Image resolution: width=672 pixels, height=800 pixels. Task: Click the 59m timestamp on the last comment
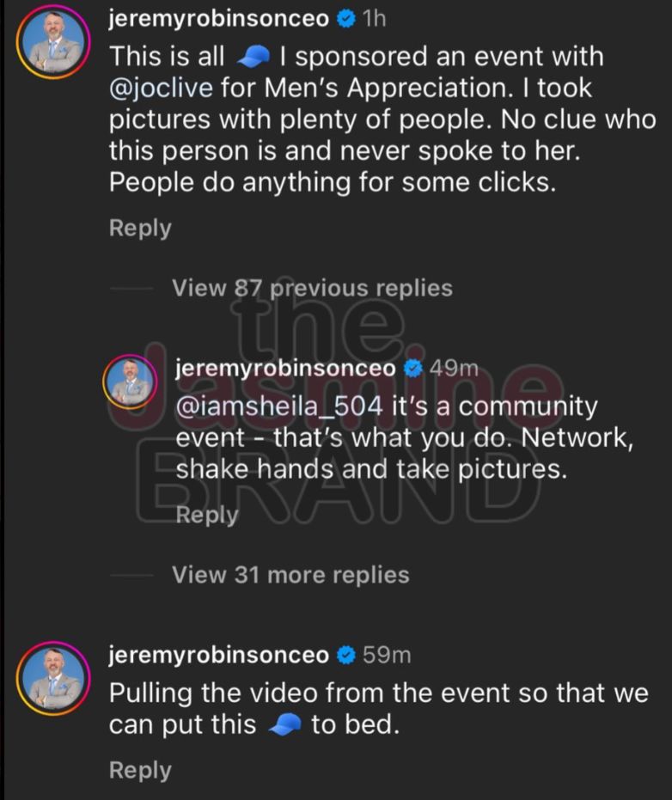coord(387,656)
